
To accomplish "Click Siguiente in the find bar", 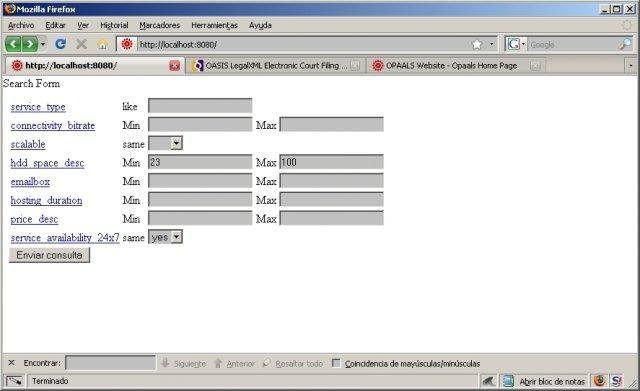I will pyautogui.click(x=184, y=363).
